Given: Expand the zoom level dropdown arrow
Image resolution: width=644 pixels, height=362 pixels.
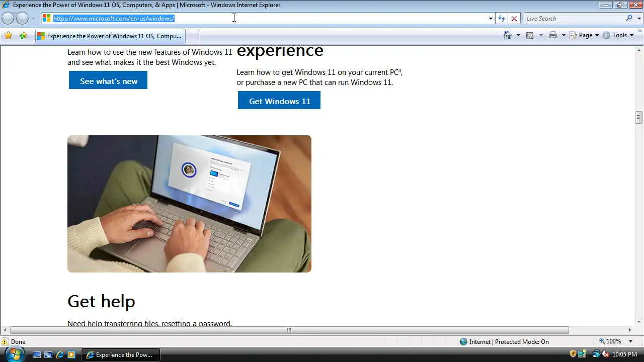Looking at the screenshot, I should pos(630,341).
